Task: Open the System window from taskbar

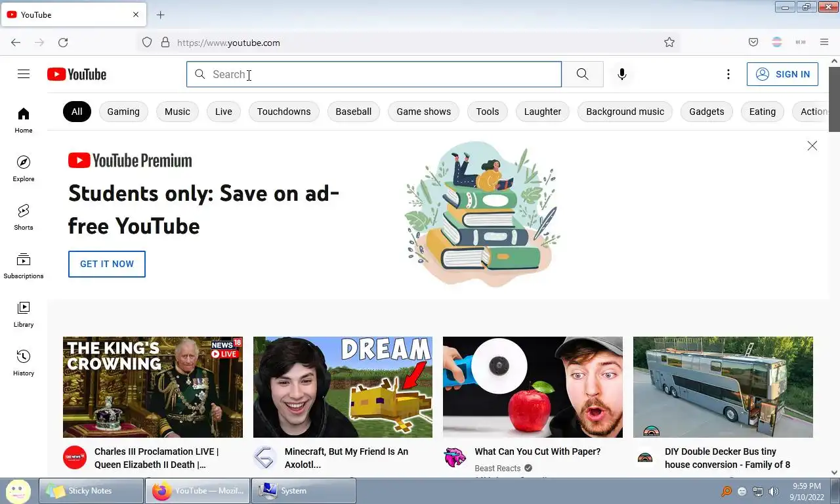Action: (304, 491)
